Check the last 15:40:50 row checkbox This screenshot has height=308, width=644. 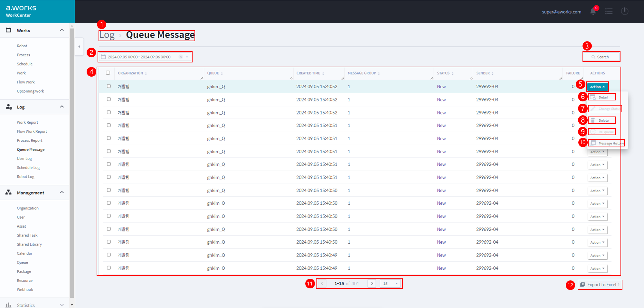[109, 242]
